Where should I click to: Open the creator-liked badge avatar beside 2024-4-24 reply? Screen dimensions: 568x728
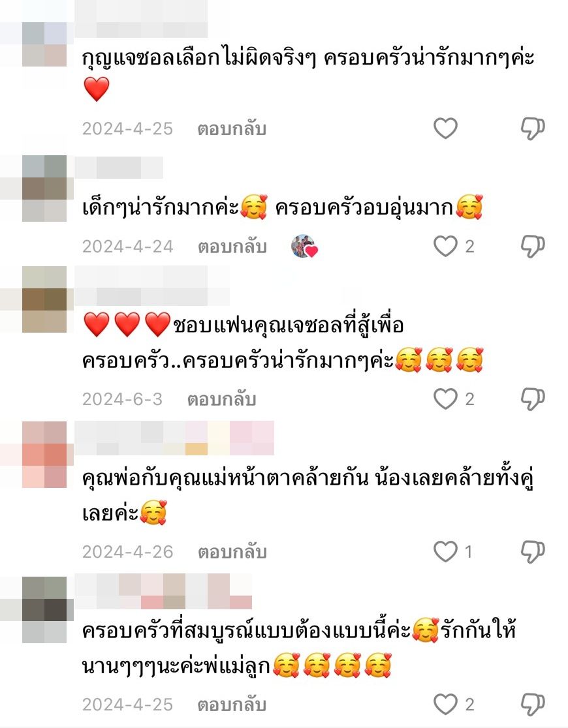coord(304,246)
